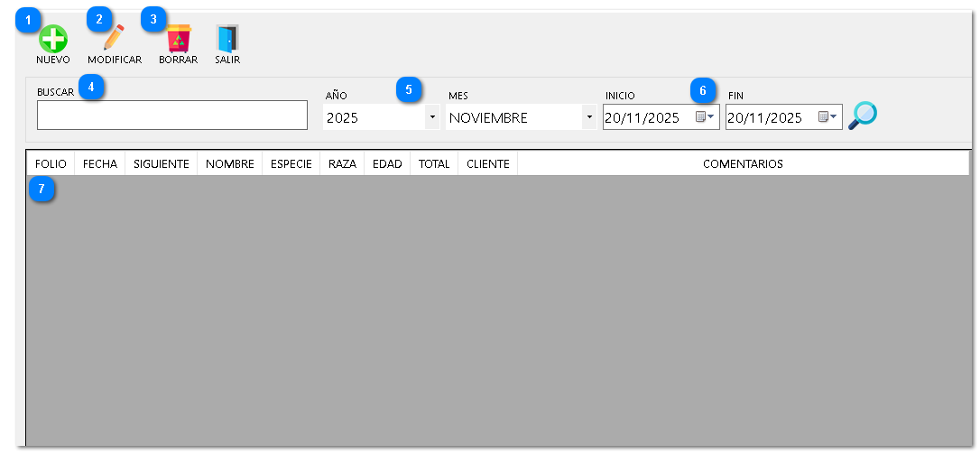Expand the MES dropdown showing NOVIEMBRE
This screenshot has width=980, height=454.
coord(589,117)
